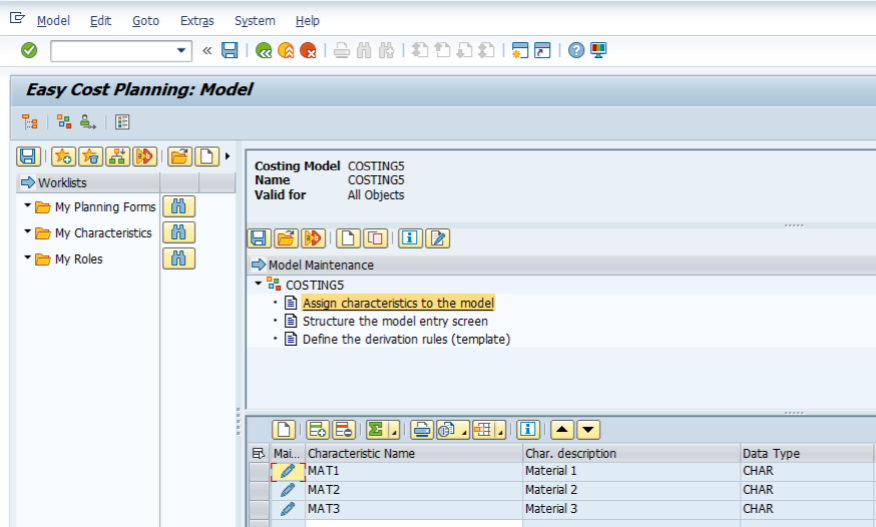
Task: Open the Edit menu
Action: 101,21
